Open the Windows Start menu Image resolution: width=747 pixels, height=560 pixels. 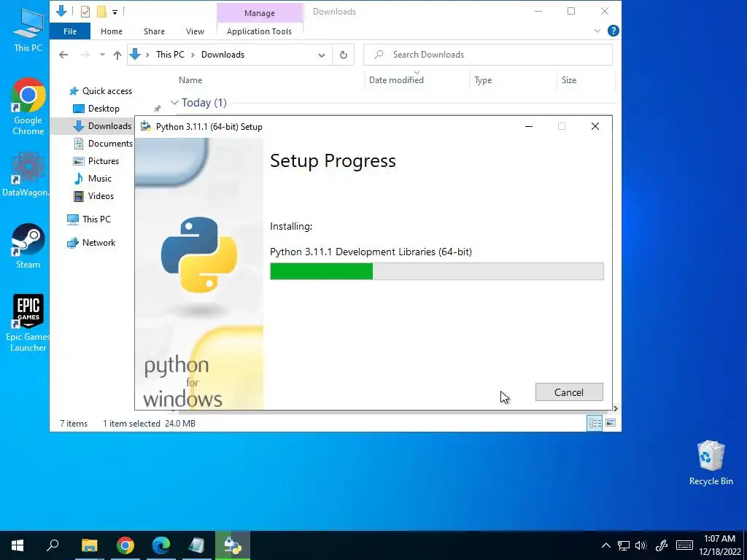(x=18, y=545)
